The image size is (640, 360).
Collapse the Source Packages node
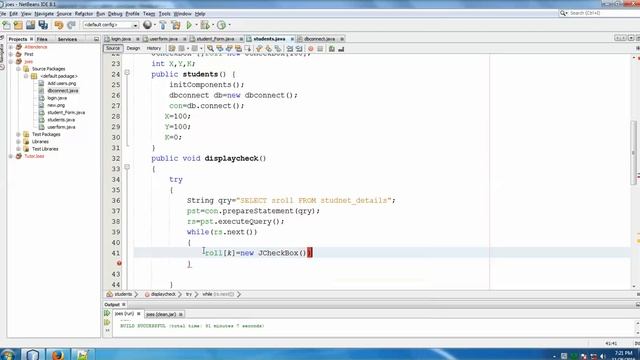point(18,69)
